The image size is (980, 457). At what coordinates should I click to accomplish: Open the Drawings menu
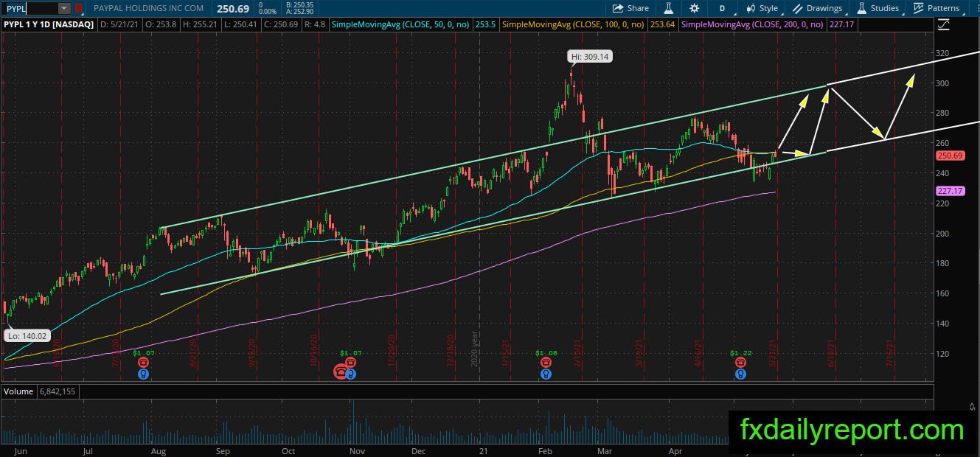coord(818,8)
